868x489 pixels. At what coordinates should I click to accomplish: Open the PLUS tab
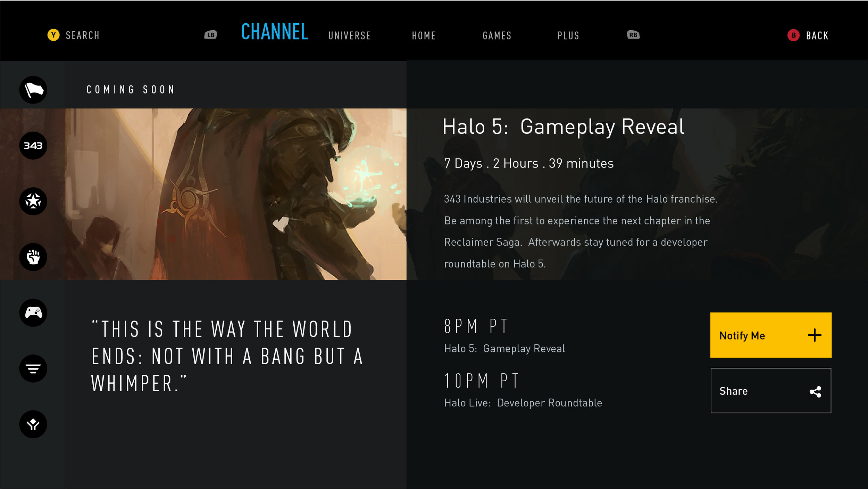568,35
